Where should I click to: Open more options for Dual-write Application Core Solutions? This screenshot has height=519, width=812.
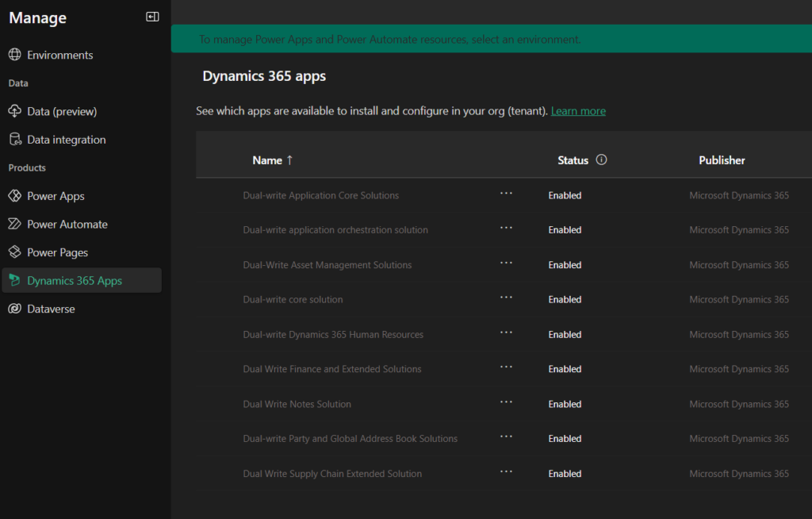(x=506, y=194)
